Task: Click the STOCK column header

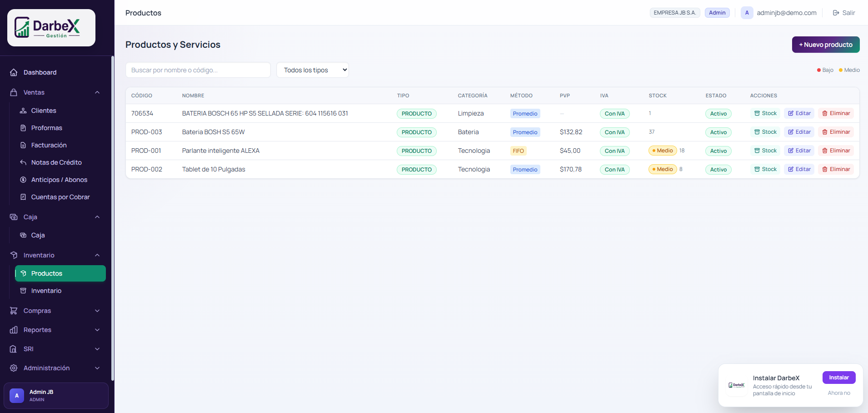Action: pos(658,96)
